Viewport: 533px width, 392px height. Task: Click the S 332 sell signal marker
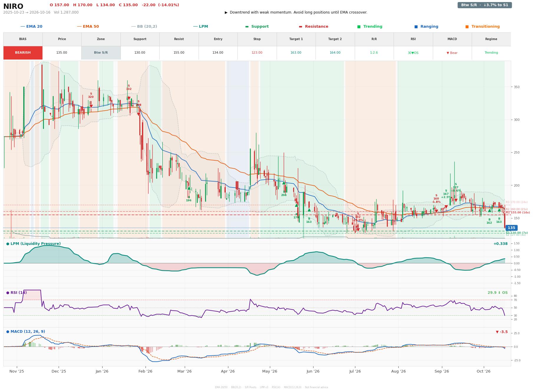(x=129, y=98)
